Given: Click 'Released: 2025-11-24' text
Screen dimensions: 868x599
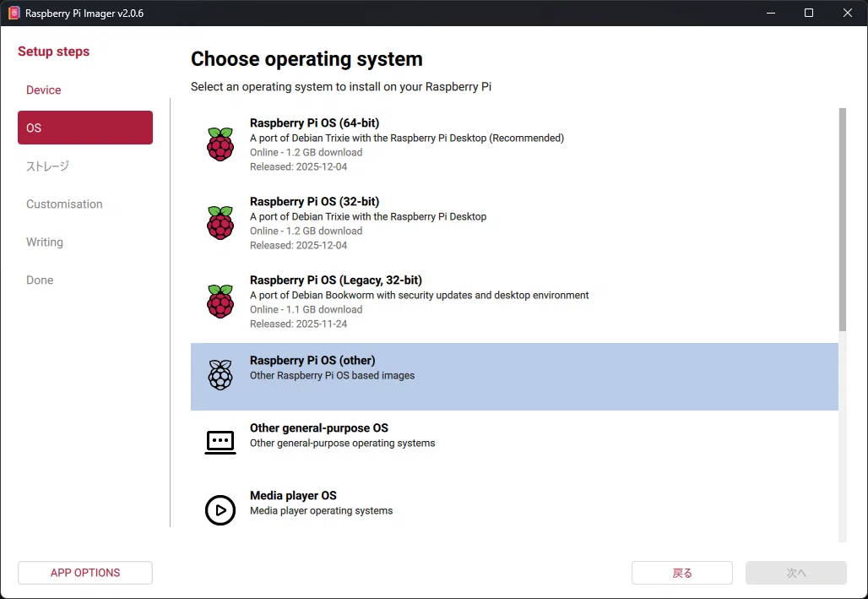Looking at the screenshot, I should click(298, 324).
